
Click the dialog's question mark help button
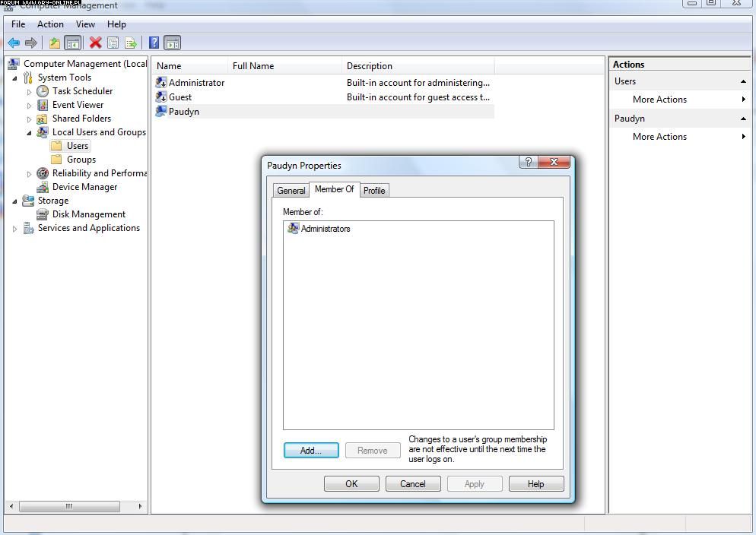click(x=529, y=162)
